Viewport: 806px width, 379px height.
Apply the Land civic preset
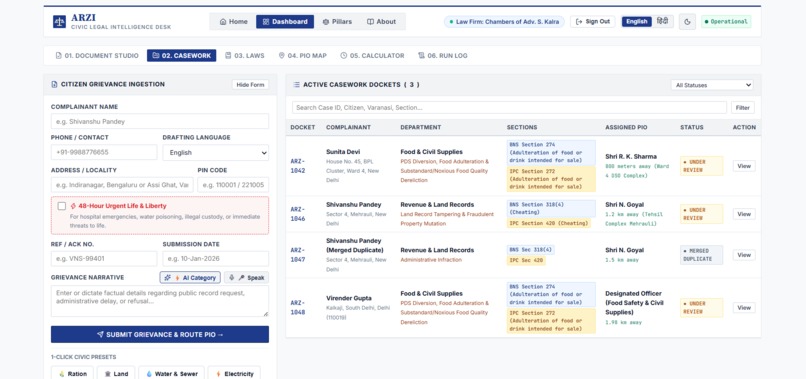tap(116, 373)
